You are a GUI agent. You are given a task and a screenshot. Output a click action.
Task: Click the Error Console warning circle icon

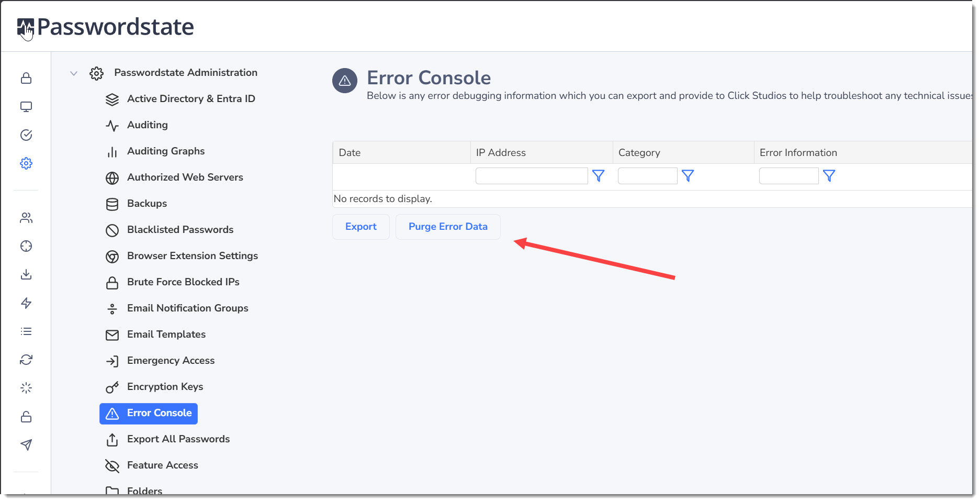tap(345, 81)
